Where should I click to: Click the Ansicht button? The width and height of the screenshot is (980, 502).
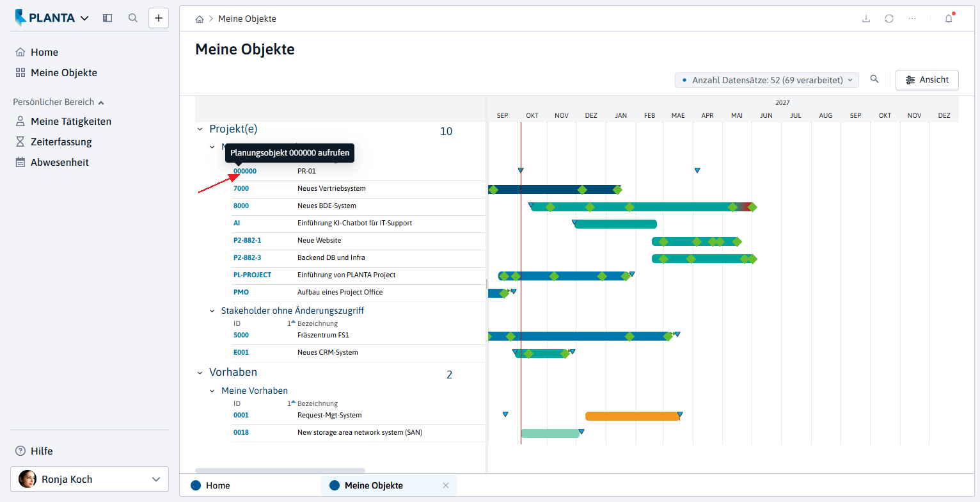927,80
